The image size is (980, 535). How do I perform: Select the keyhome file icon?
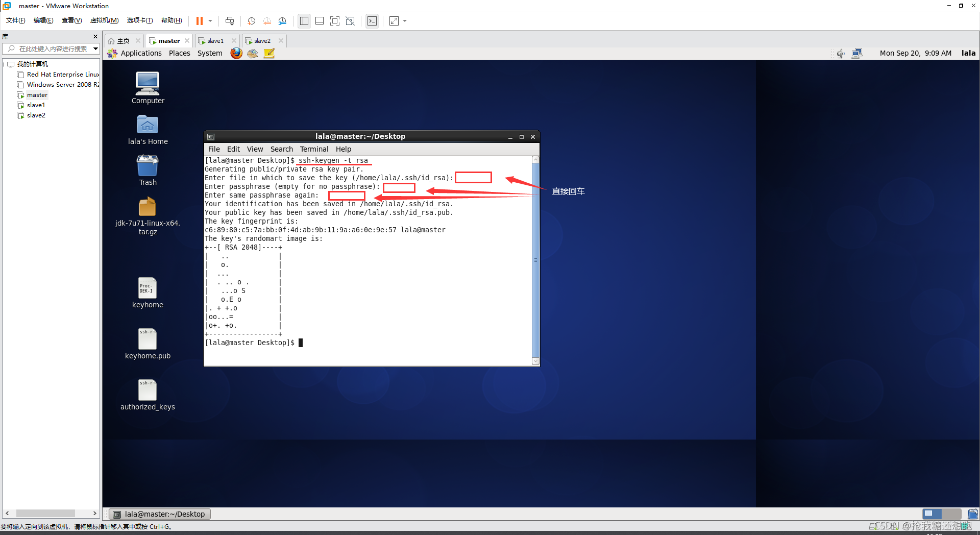tap(148, 293)
